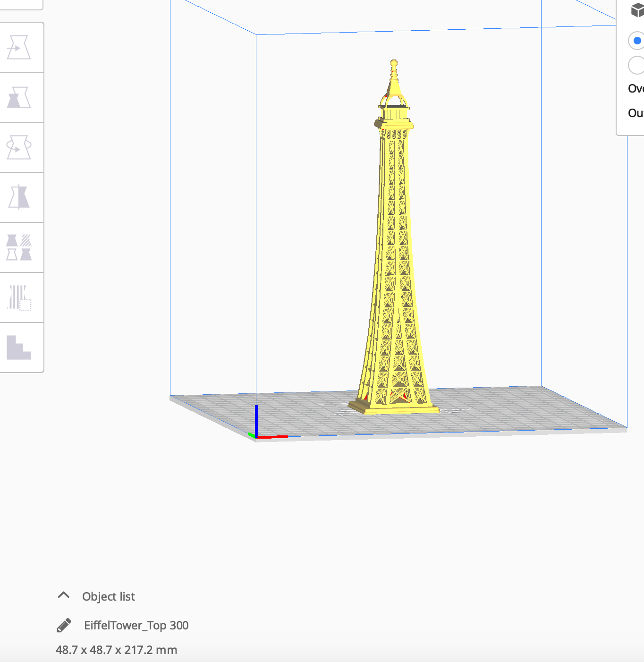Click the 48.7 x 48.7 x 217.2 mm dimensions
Viewport: 644px width, 662px height.
pos(116,650)
